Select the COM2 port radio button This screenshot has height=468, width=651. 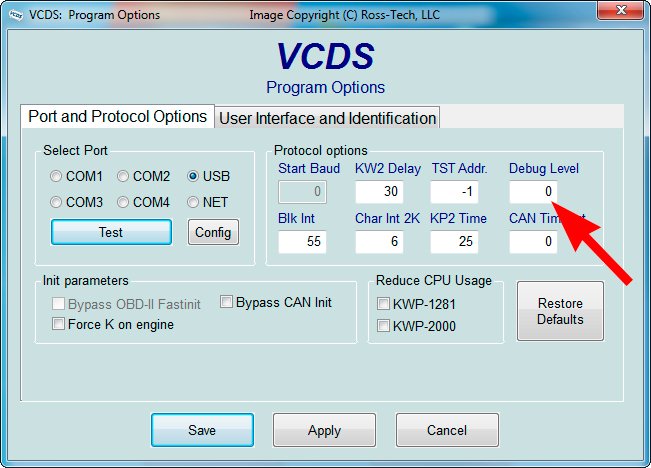(x=122, y=176)
